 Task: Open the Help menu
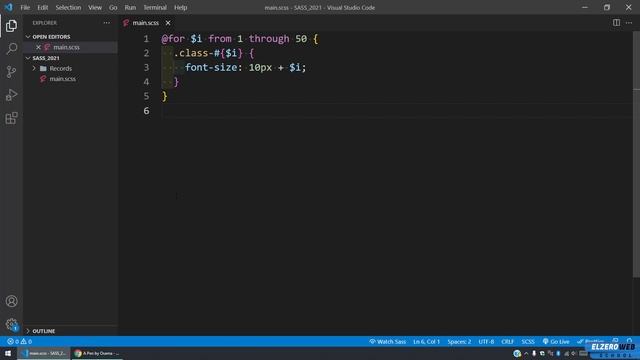click(x=180, y=7)
